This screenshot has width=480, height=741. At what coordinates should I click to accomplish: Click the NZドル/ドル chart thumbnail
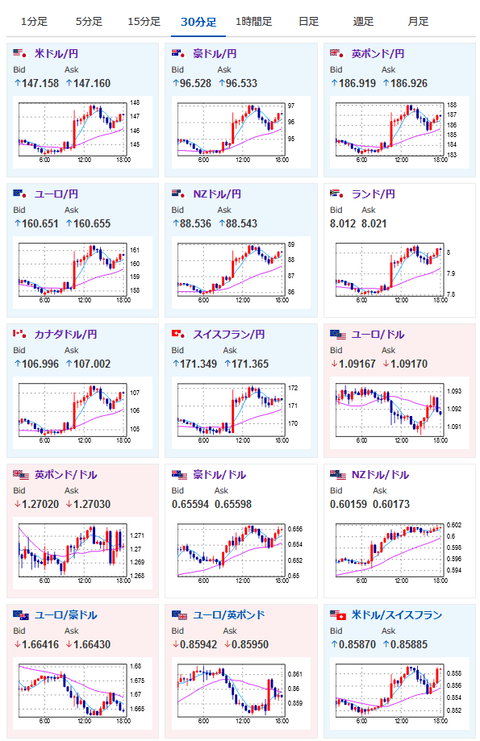point(399,553)
